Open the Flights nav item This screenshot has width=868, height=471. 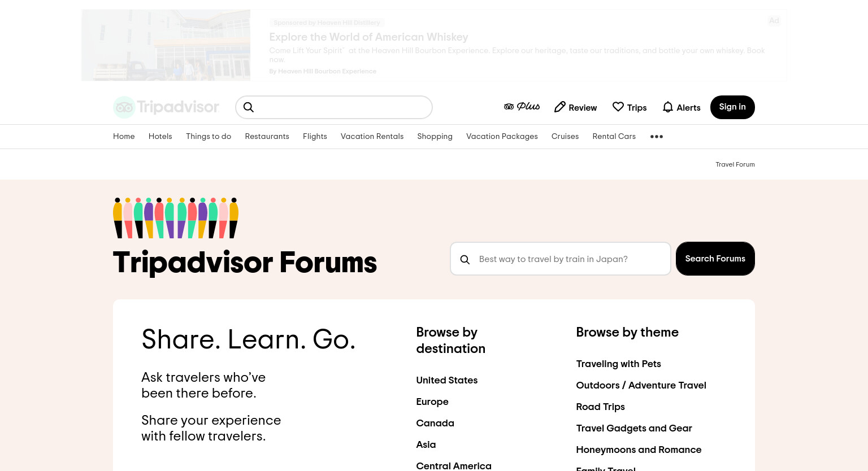[x=315, y=137]
